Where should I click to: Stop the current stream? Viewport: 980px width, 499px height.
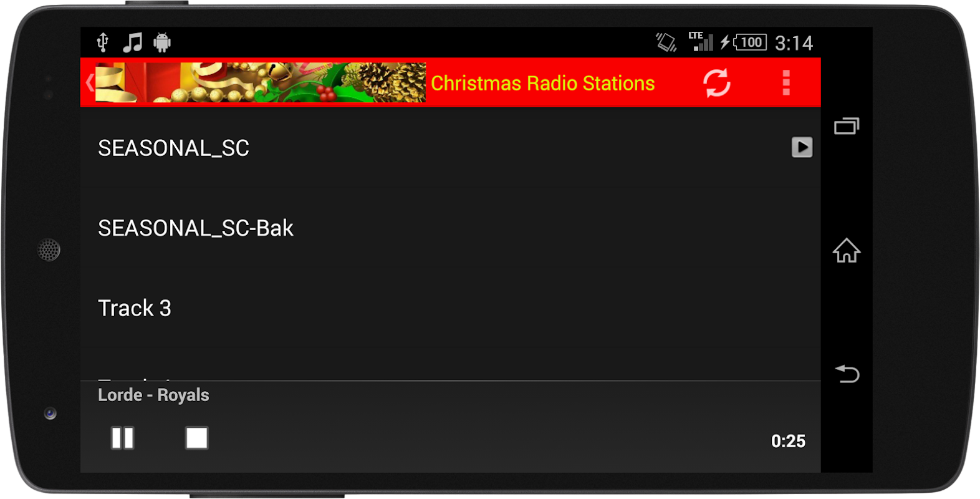[196, 438]
